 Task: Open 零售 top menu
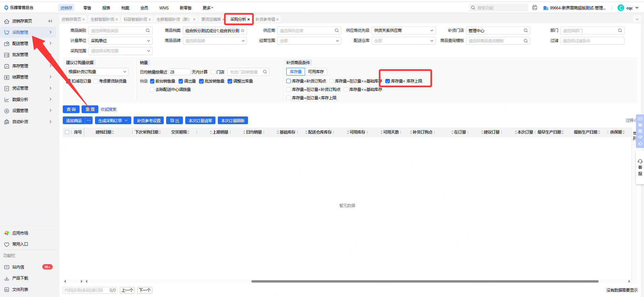pyautogui.click(x=87, y=8)
